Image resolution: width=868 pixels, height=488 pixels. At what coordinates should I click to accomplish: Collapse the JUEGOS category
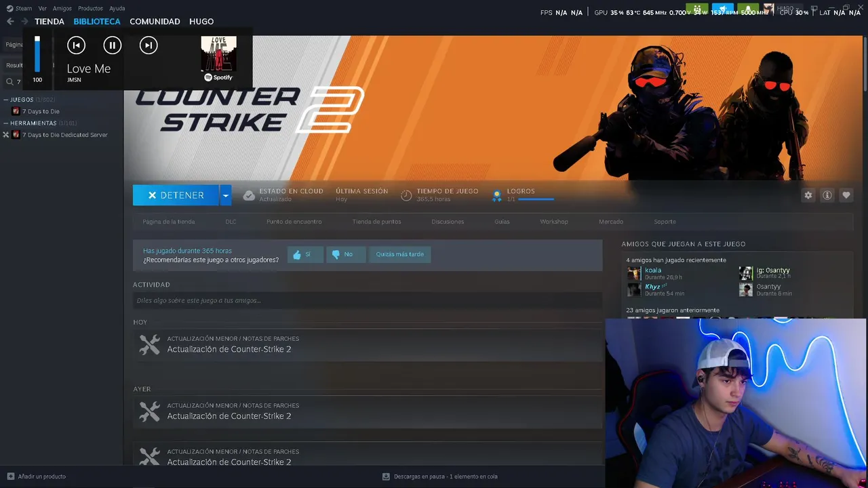(5, 100)
